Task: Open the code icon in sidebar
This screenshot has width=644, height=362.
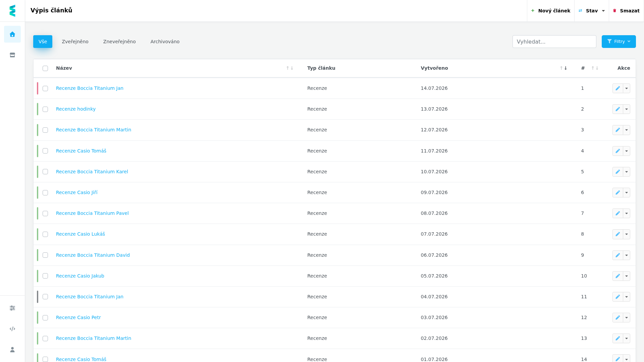Action: click(12, 329)
